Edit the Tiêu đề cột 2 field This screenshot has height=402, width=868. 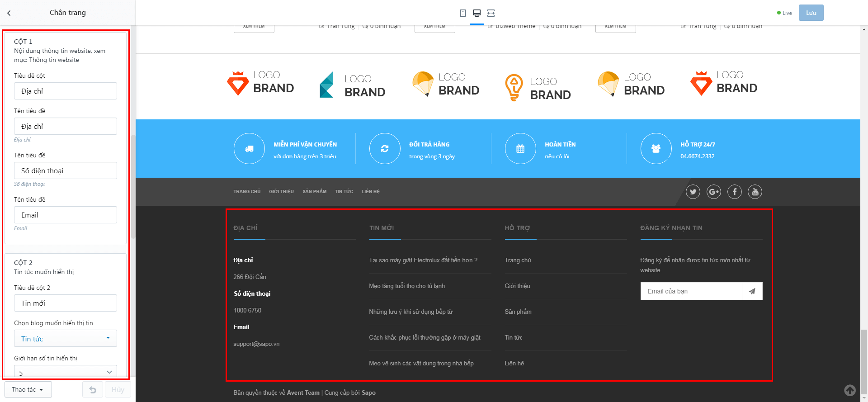(x=66, y=303)
